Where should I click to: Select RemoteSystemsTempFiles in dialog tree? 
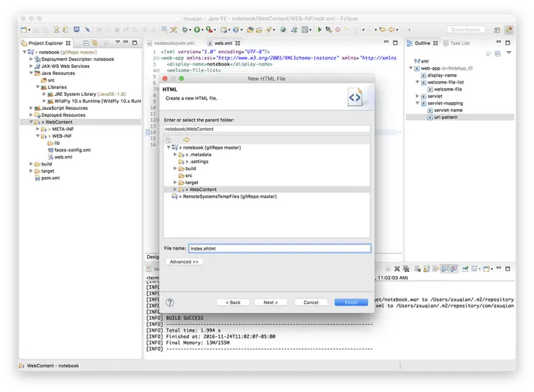click(x=230, y=196)
